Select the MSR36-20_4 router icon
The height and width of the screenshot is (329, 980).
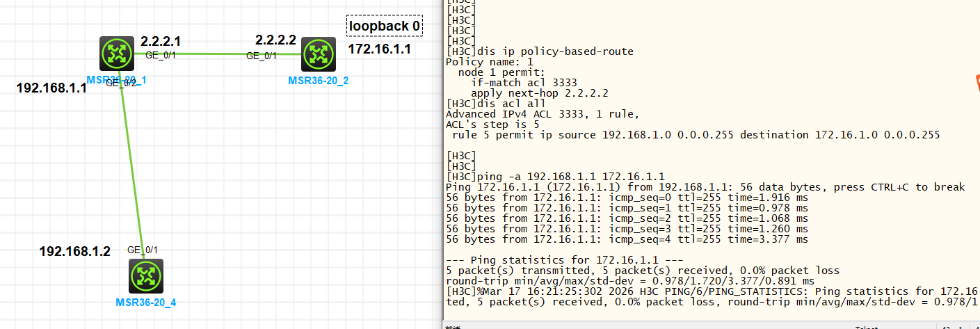[146, 276]
